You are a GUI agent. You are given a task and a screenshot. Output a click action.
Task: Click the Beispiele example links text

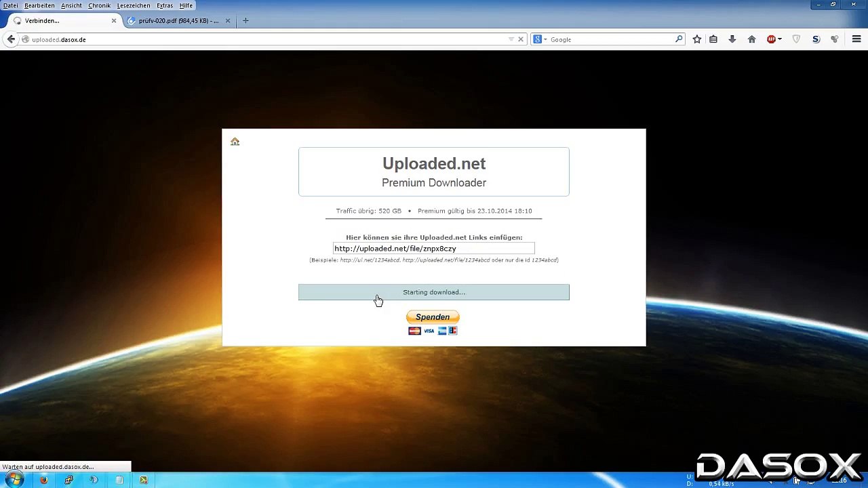434,260
